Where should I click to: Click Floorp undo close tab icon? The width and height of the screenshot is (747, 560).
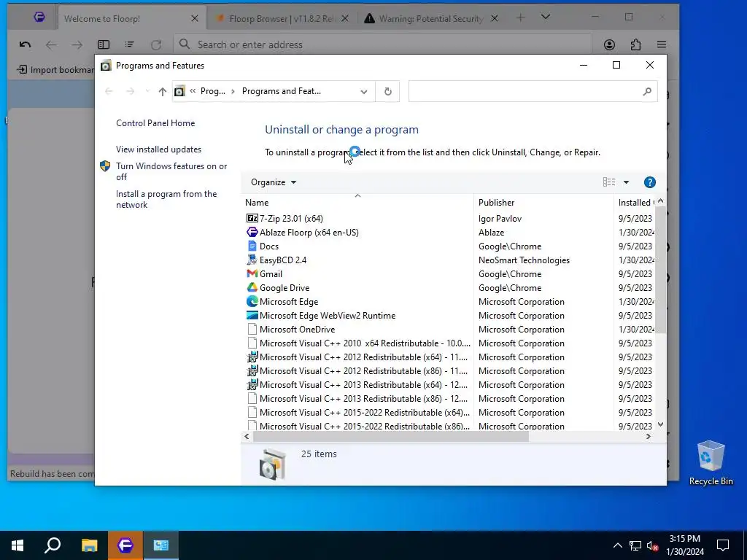tap(25, 44)
